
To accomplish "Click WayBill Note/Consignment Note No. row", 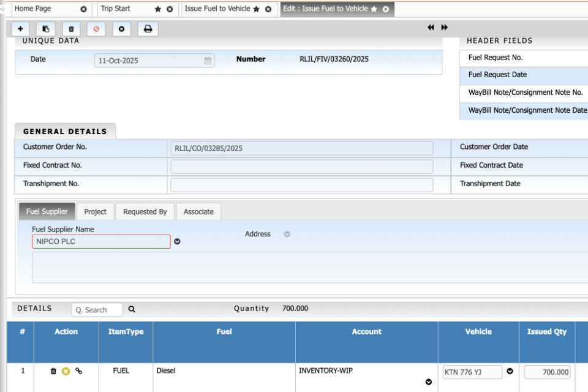I will point(524,92).
